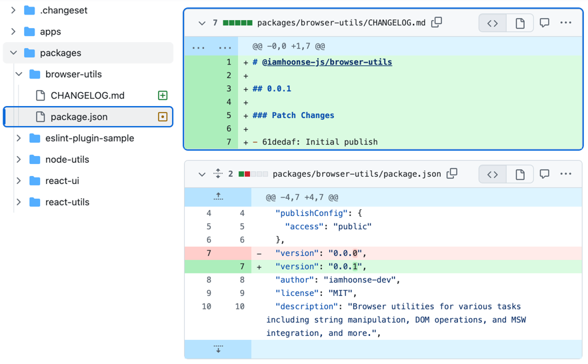The width and height of the screenshot is (588, 364).
Task: Click the added-file badge next to CHANGELOG.md
Action: 163,95
